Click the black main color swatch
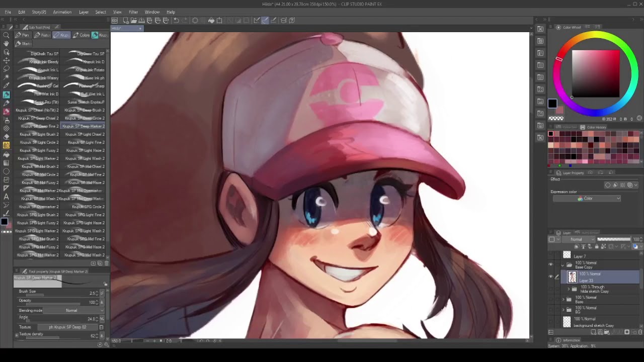The image size is (644, 362). coord(552,104)
